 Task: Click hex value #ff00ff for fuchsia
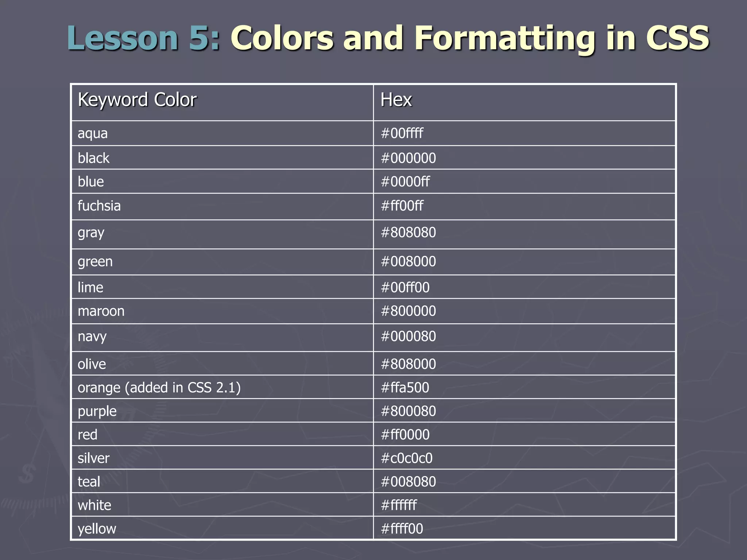[402, 206]
